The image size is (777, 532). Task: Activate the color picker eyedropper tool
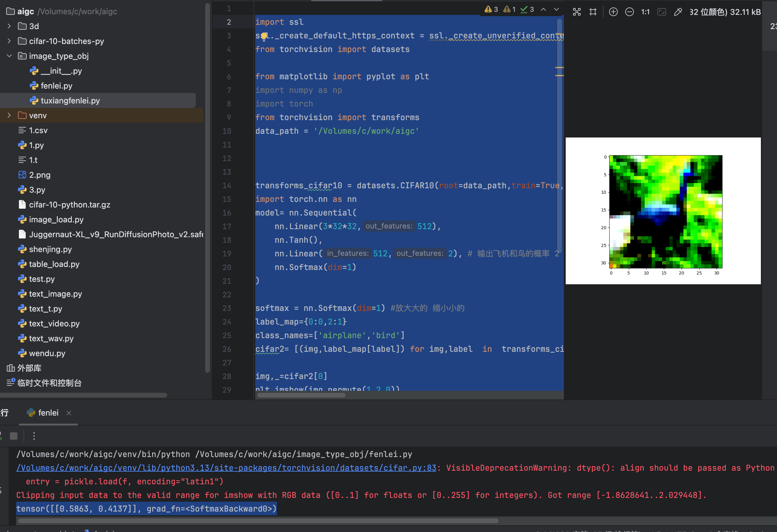(678, 12)
